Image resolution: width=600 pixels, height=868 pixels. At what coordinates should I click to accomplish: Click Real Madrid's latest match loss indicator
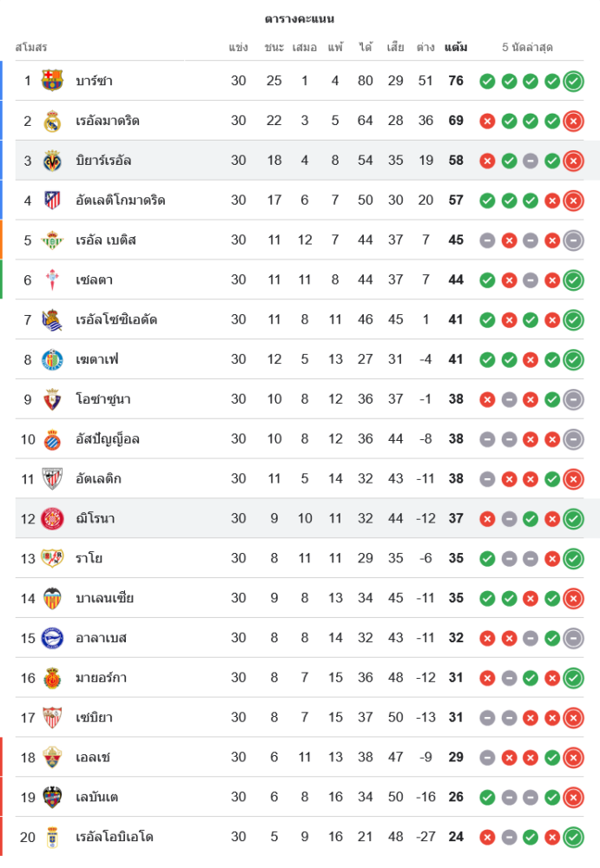point(573,122)
